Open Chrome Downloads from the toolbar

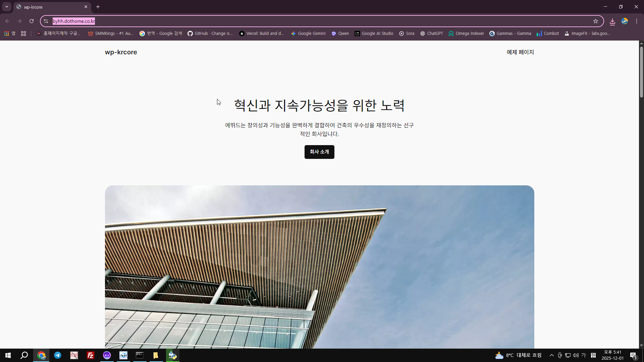tap(612, 21)
